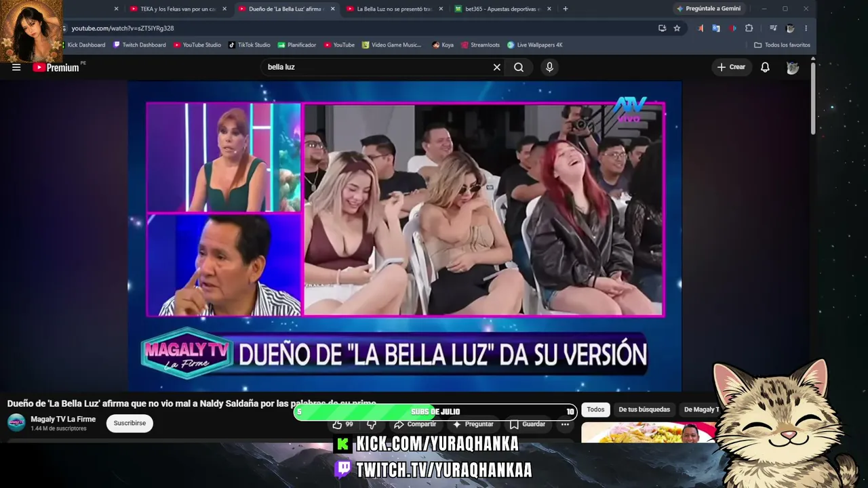
Task: Open the Streamloots bookmark
Action: click(x=480, y=45)
